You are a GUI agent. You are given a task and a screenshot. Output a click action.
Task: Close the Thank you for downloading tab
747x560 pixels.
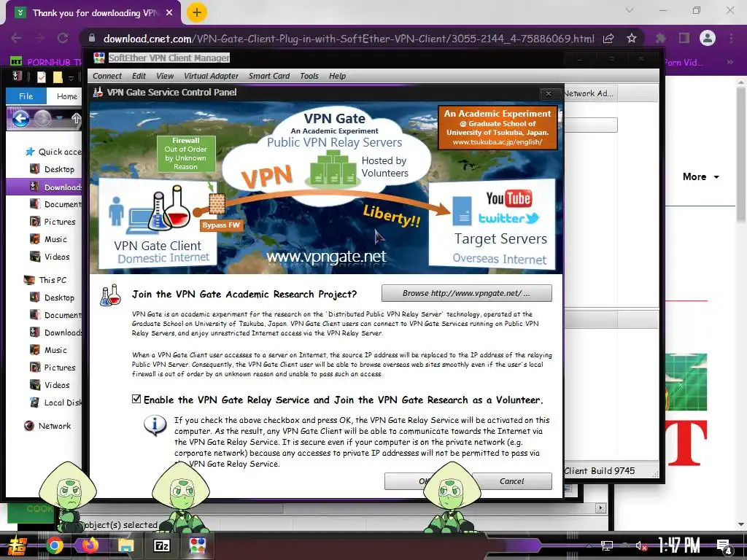point(169,13)
